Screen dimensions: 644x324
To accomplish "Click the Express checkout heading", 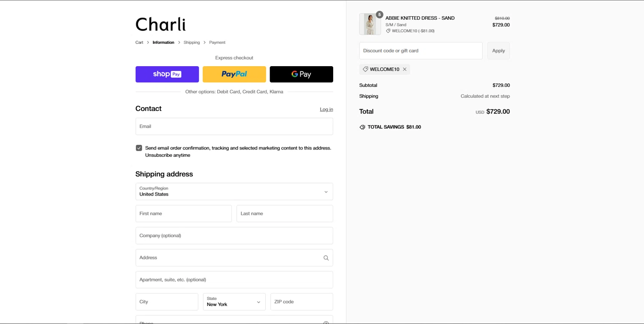I will (x=234, y=58).
